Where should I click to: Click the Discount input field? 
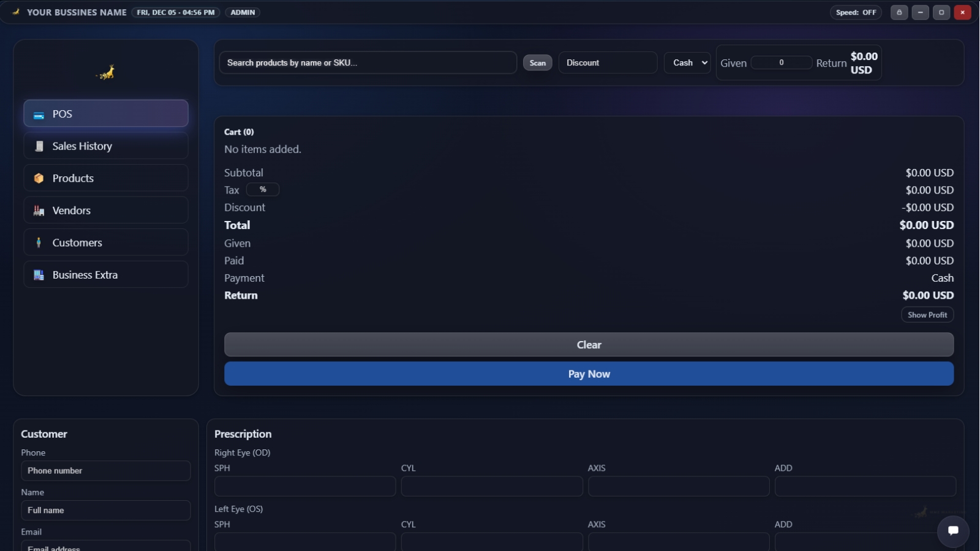607,62
